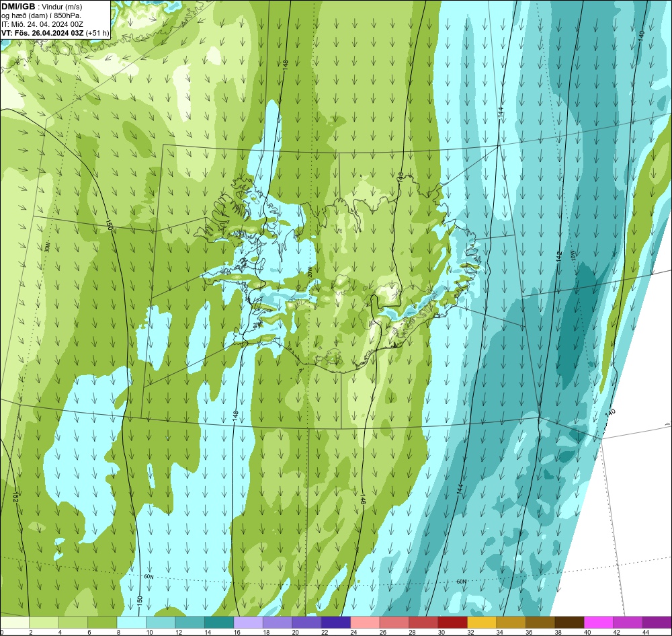The image size is (672, 636).
Task: Click the upper '144' contour label
Action: point(501,112)
